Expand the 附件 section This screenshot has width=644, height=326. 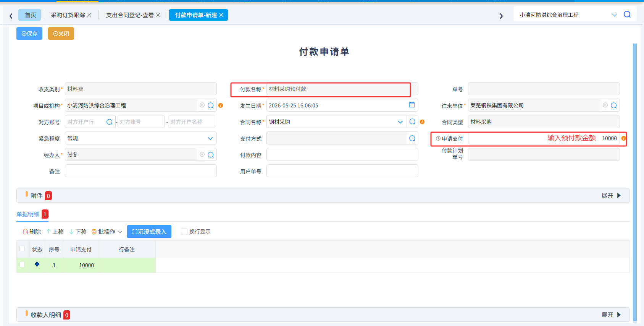611,196
